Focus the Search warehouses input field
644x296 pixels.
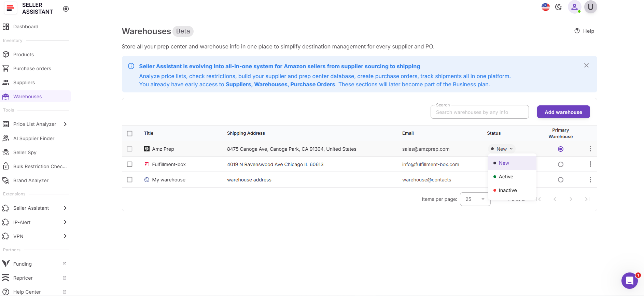click(x=479, y=112)
